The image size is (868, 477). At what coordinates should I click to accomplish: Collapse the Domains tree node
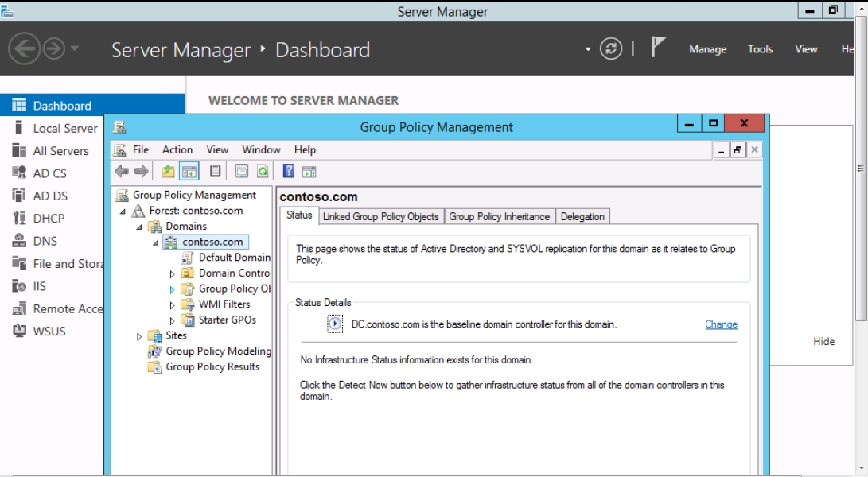pos(139,227)
